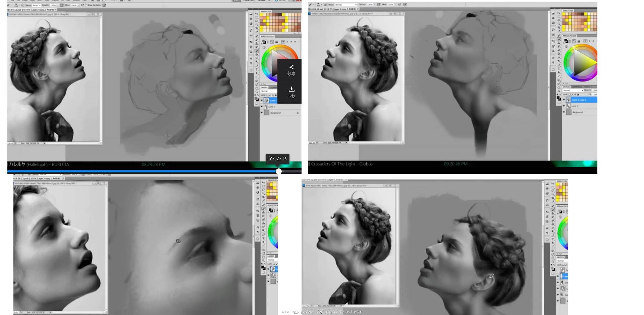644x315 pixels.
Task: Maximize reference photo window in Hallelujah frame
Action: [93, 14]
